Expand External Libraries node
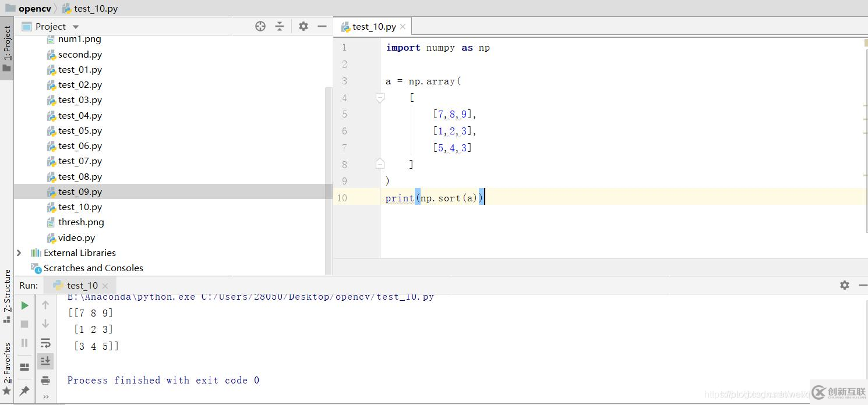The width and height of the screenshot is (868, 405). (19, 253)
